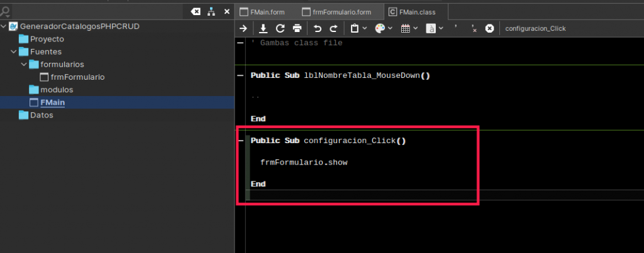This screenshot has width=644, height=253.
Task: Collapse the Fuentes folder in project tree
Action: point(13,51)
